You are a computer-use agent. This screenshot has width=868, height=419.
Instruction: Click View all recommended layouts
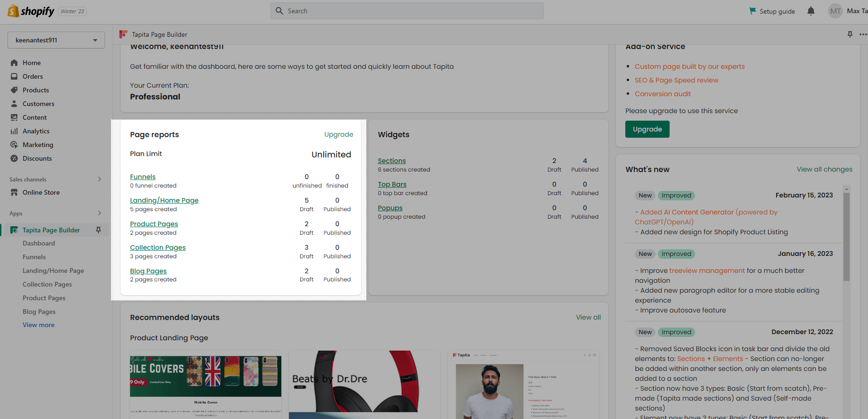coord(588,317)
